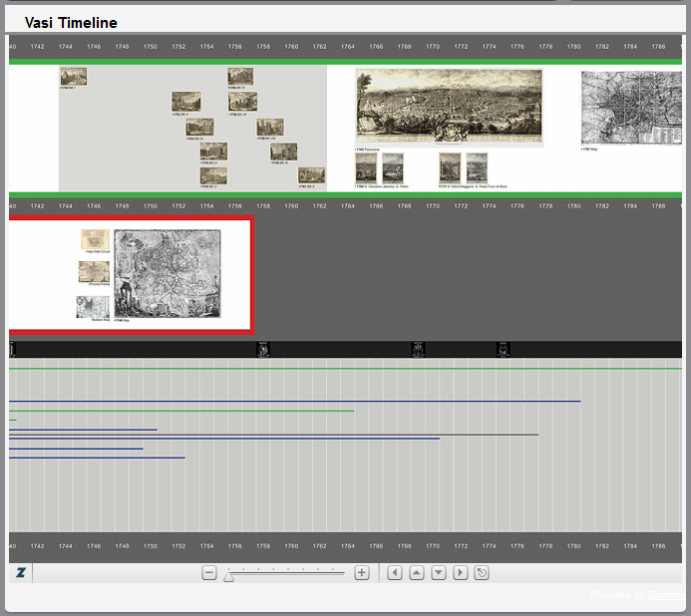Screen dimensions: 691x616
Task: Pan left with the left arrow button
Action: 395,573
